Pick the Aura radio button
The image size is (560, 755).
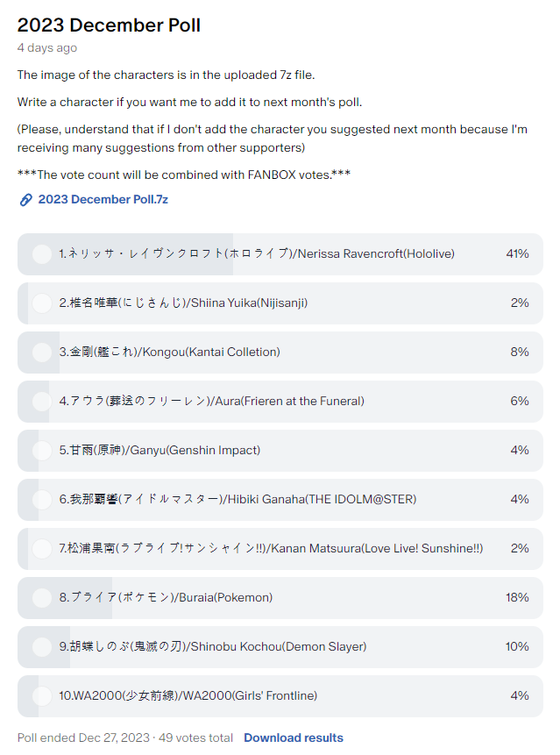pos(41,402)
